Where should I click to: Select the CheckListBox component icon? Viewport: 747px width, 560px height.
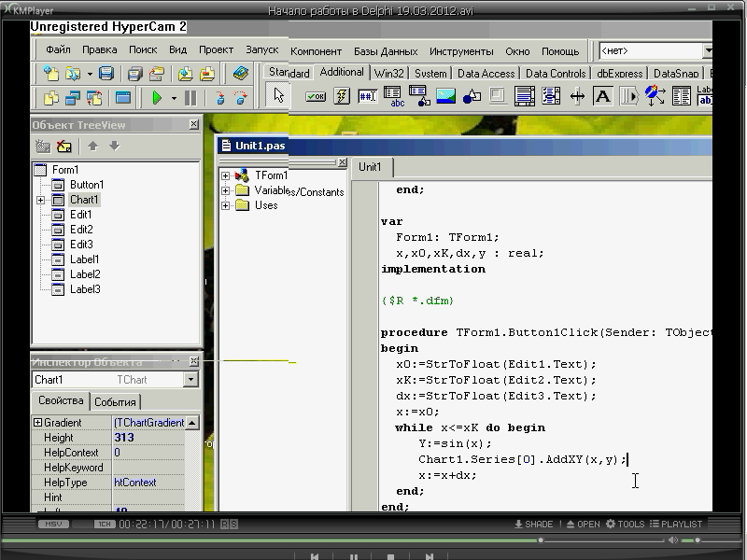point(551,96)
